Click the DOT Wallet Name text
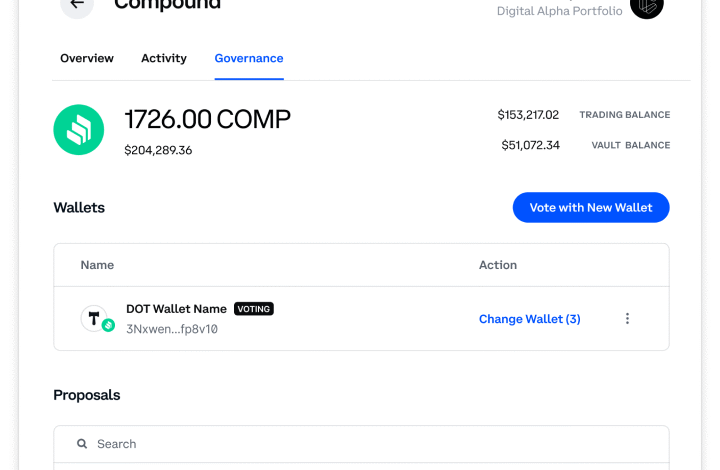 pyautogui.click(x=176, y=309)
